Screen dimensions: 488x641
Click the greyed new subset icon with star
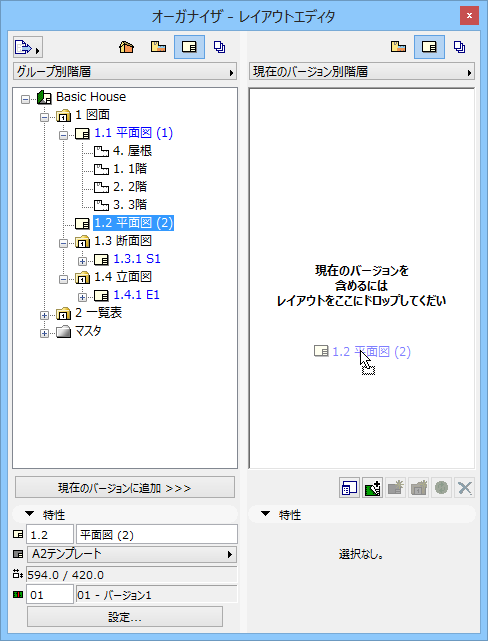pos(396,488)
